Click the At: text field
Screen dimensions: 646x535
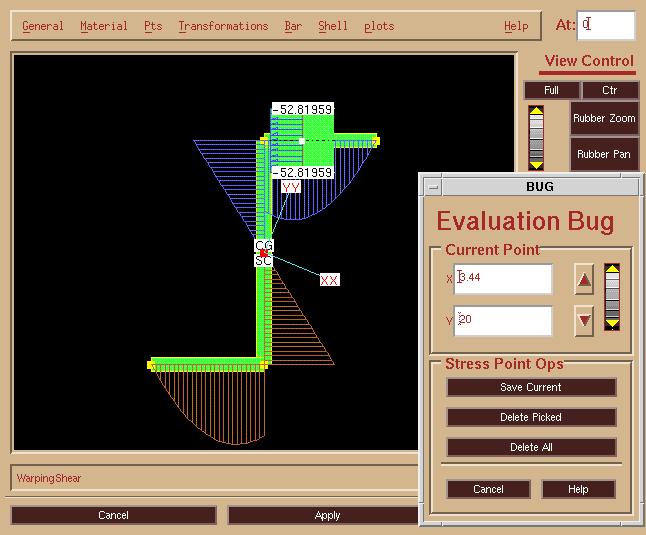(606, 25)
